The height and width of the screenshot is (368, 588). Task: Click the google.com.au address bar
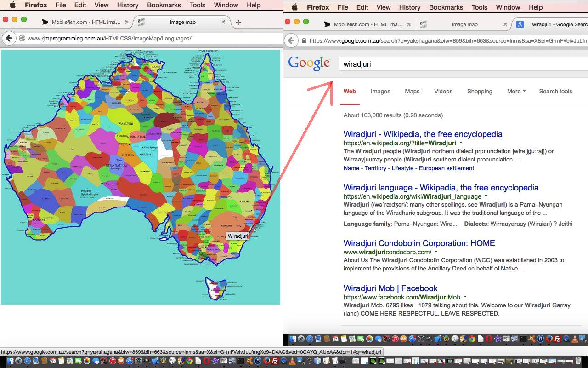(x=443, y=40)
